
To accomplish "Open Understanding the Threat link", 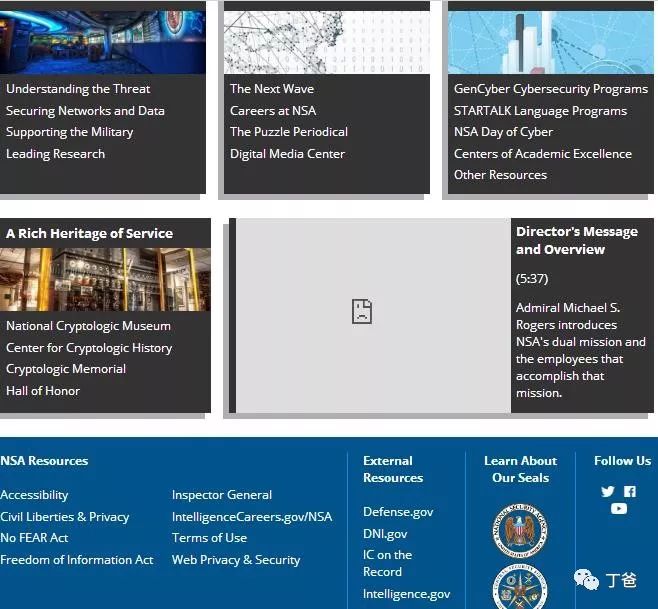I will (78, 89).
